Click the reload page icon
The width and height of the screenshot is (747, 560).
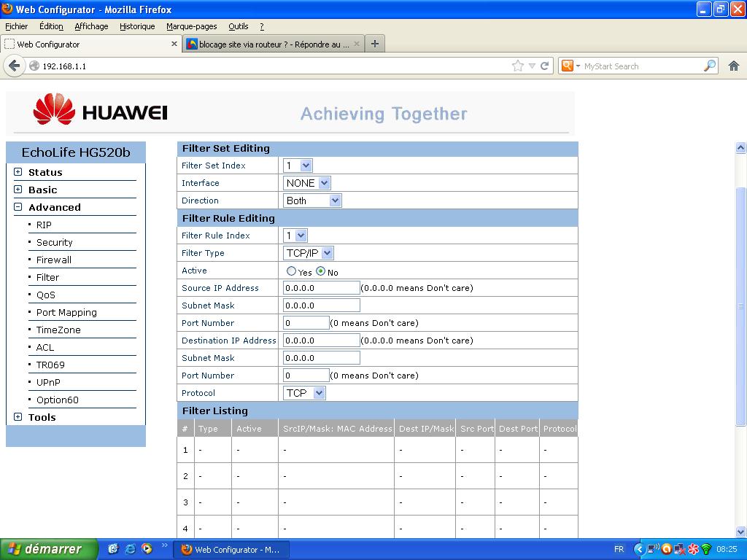[544, 66]
